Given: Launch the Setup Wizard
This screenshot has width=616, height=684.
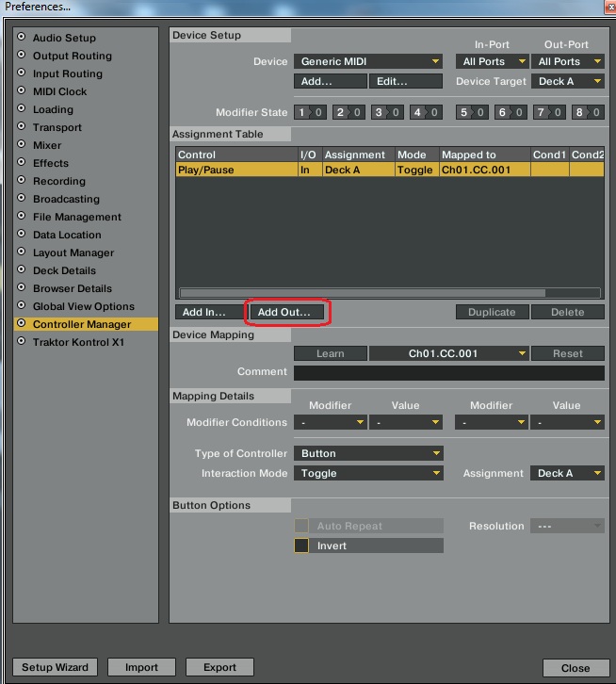Looking at the screenshot, I should coord(55,667).
